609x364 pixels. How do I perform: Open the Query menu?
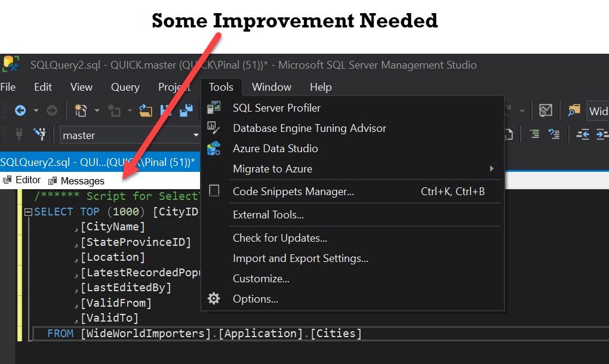click(x=125, y=87)
